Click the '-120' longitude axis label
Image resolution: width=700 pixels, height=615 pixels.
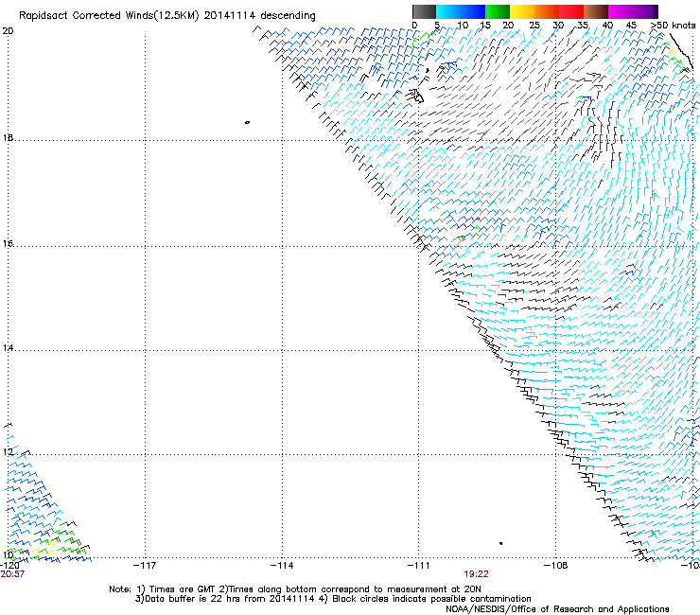click(9, 566)
